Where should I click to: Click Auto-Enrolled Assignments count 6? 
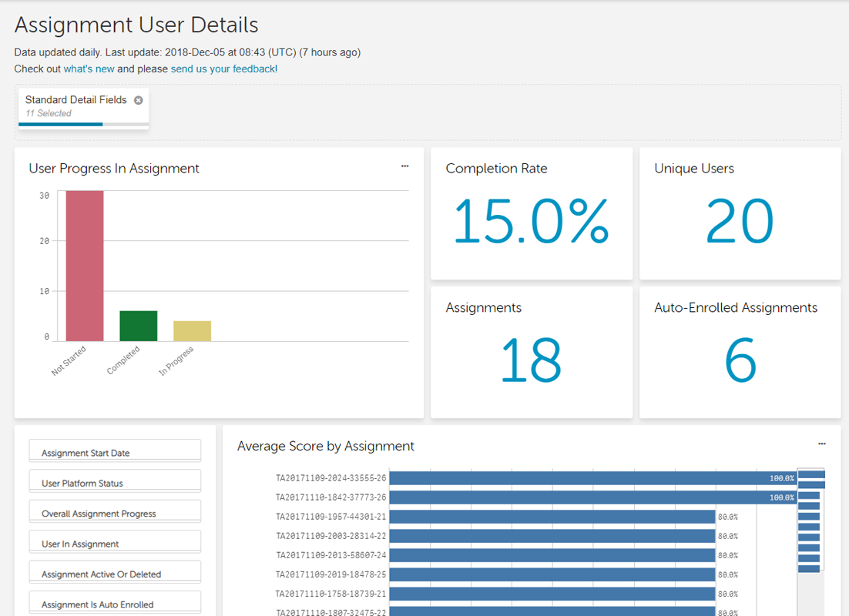click(x=740, y=360)
